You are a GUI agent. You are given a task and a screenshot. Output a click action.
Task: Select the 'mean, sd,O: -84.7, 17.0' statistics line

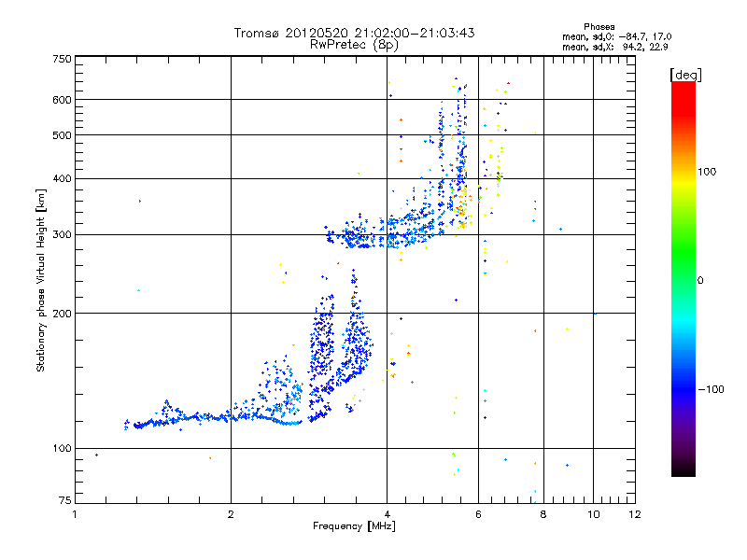tap(616, 36)
